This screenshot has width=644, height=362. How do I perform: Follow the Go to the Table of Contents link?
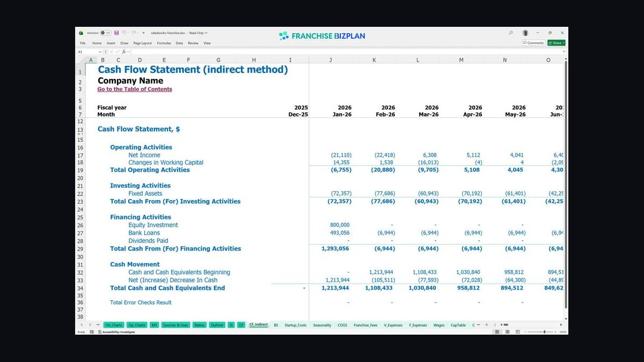click(x=135, y=89)
